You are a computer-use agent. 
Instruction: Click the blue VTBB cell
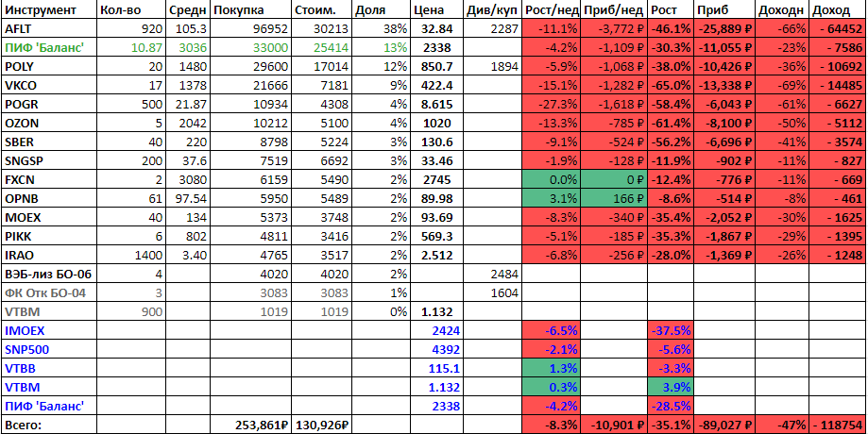[x=49, y=369]
